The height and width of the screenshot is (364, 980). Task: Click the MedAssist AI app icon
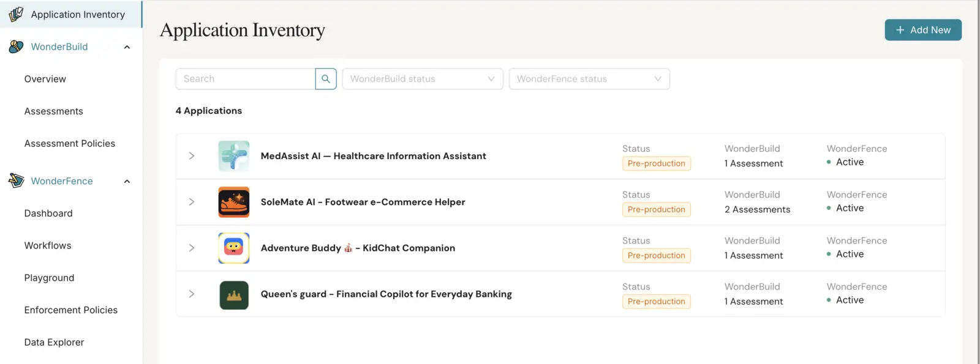(x=234, y=156)
